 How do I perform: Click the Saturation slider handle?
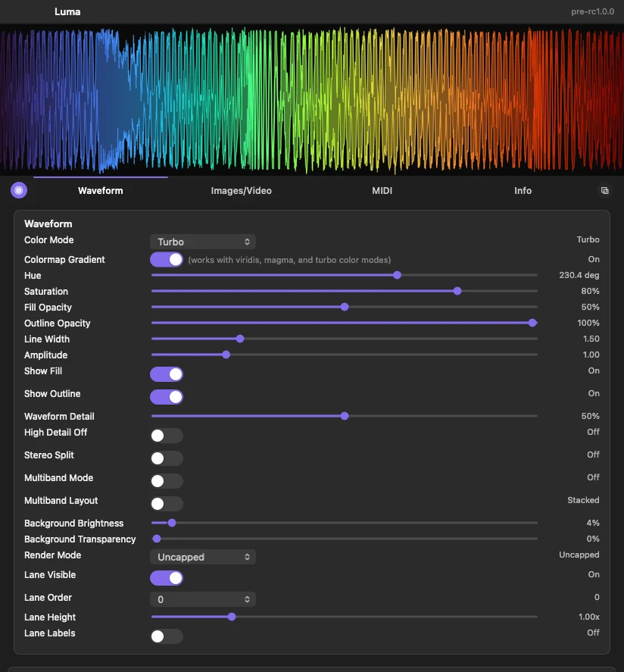click(x=457, y=291)
